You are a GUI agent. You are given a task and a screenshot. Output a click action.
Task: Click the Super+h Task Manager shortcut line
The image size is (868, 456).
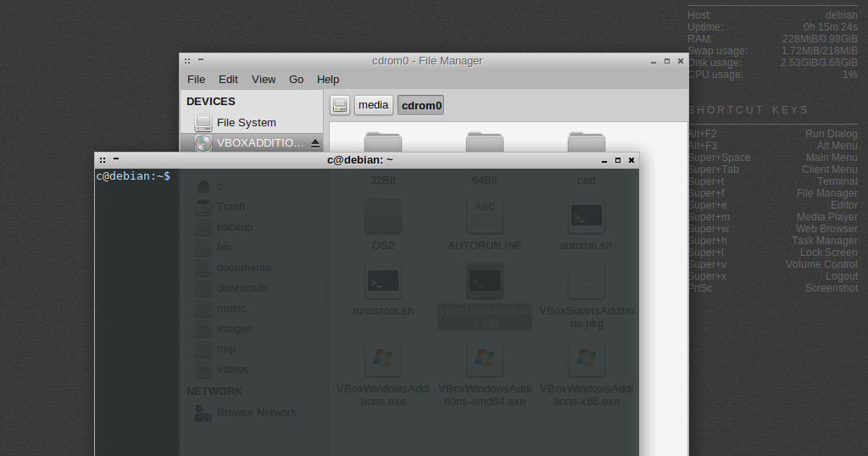(x=773, y=241)
